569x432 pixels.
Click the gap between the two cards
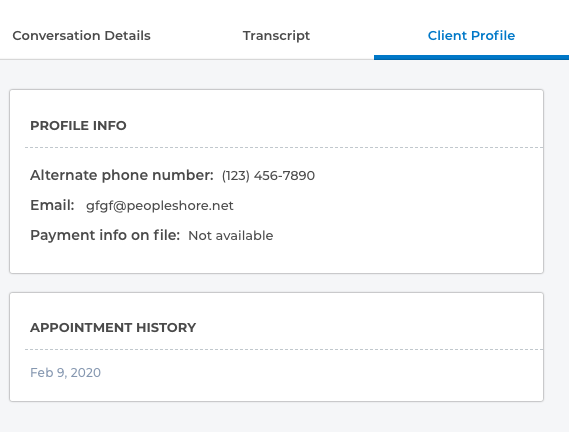(276, 283)
